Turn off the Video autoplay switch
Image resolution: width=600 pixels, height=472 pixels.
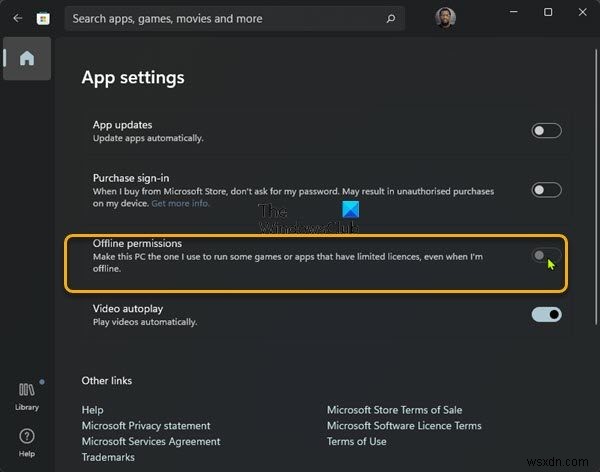click(x=546, y=315)
